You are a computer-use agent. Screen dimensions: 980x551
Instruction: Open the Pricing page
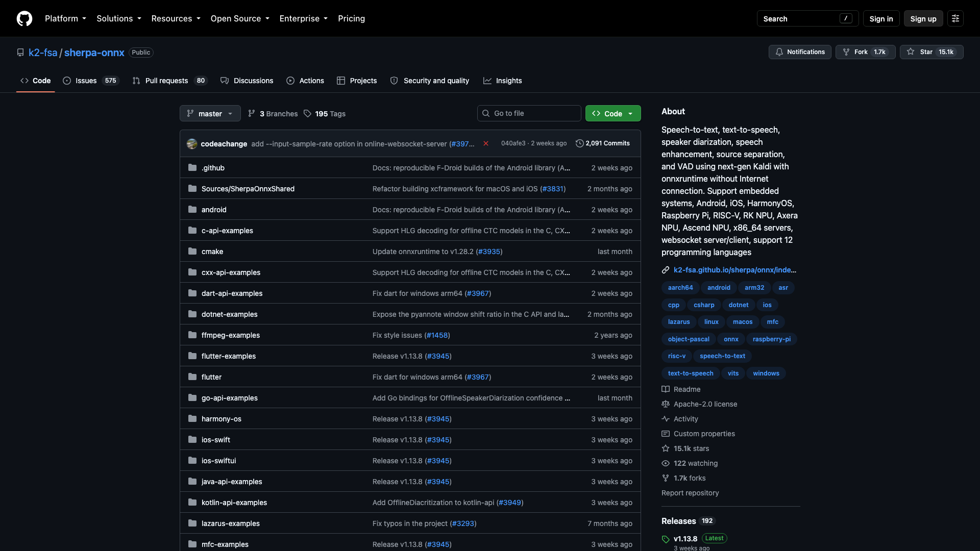(351, 18)
